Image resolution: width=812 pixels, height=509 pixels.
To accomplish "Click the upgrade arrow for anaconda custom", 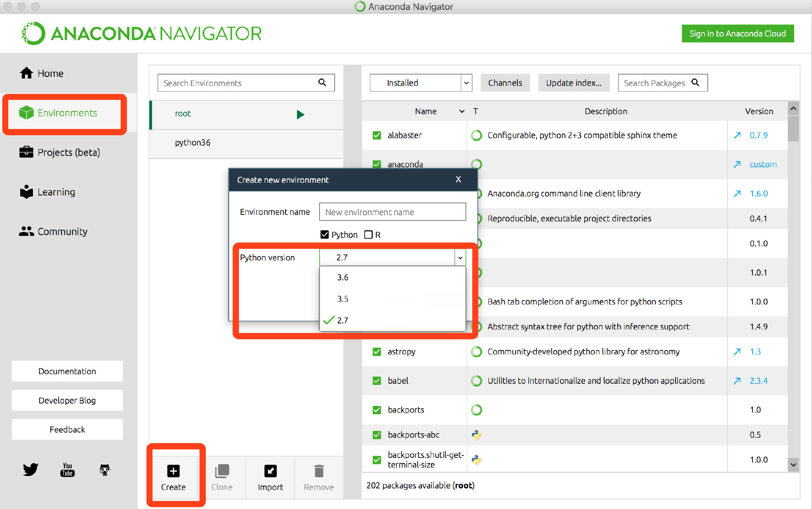I will [737, 165].
